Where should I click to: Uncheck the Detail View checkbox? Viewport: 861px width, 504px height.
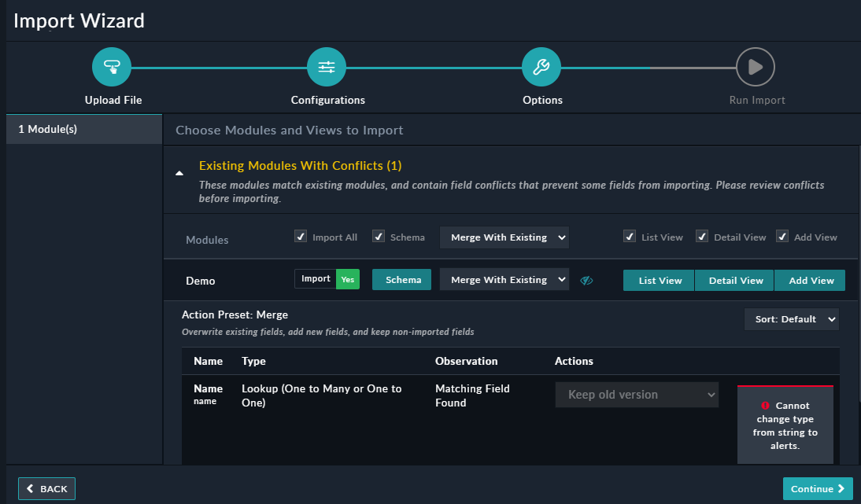pyautogui.click(x=701, y=236)
